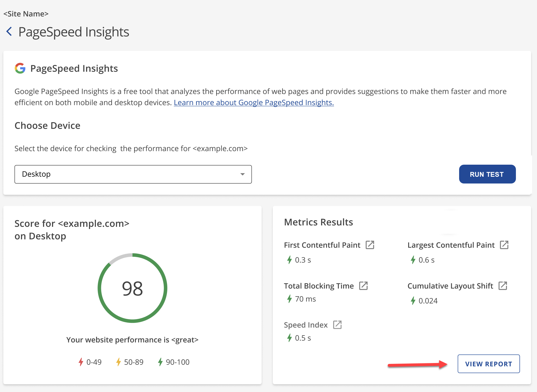Run the PageSpeed test
Screen dimensions: 537x392
click(487, 174)
